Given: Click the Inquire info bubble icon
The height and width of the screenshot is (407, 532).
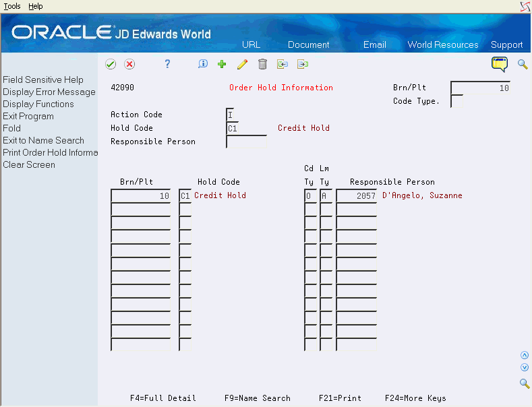Looking at the screenshot, I should click(203, 64).
